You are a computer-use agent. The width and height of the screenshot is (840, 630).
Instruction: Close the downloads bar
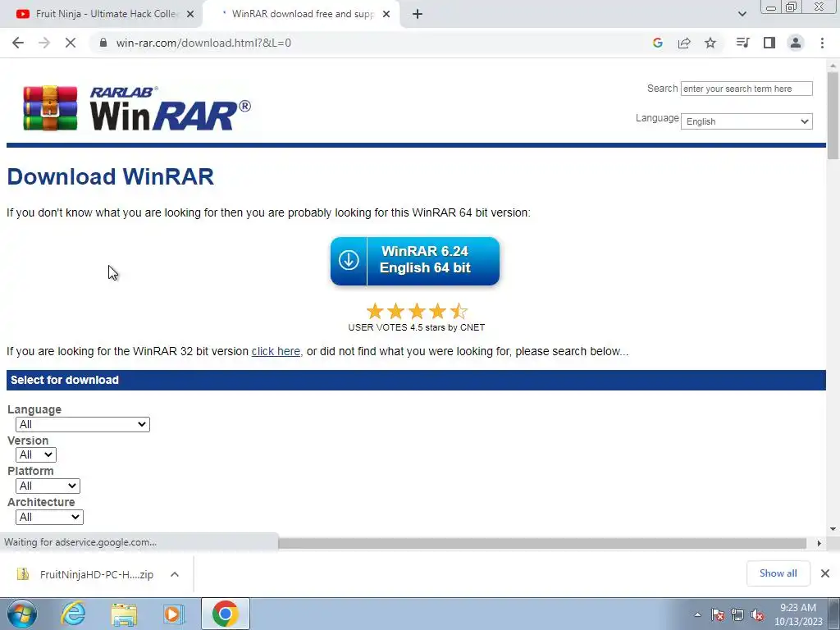[x=825, y=573]
